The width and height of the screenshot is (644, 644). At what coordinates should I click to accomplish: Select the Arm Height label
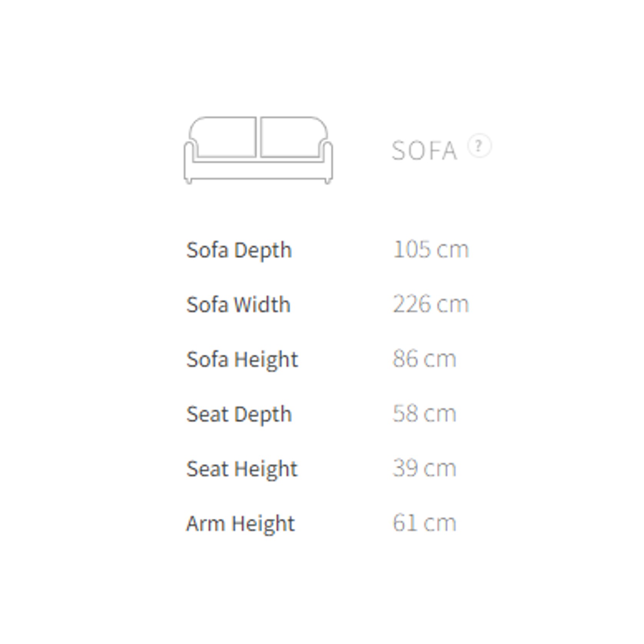[x=240, y=523]
